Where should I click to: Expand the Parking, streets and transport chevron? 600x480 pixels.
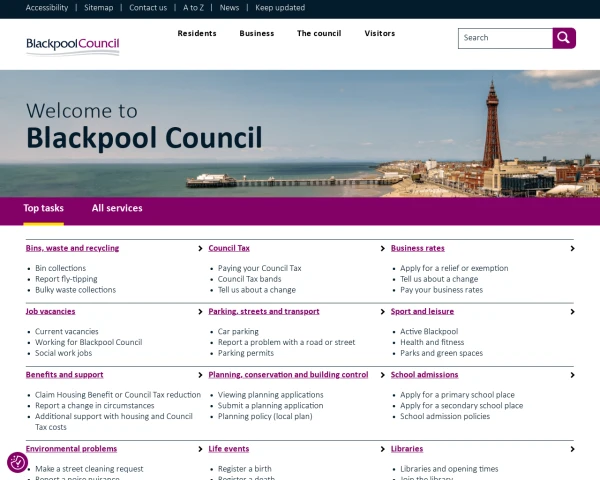382,312
